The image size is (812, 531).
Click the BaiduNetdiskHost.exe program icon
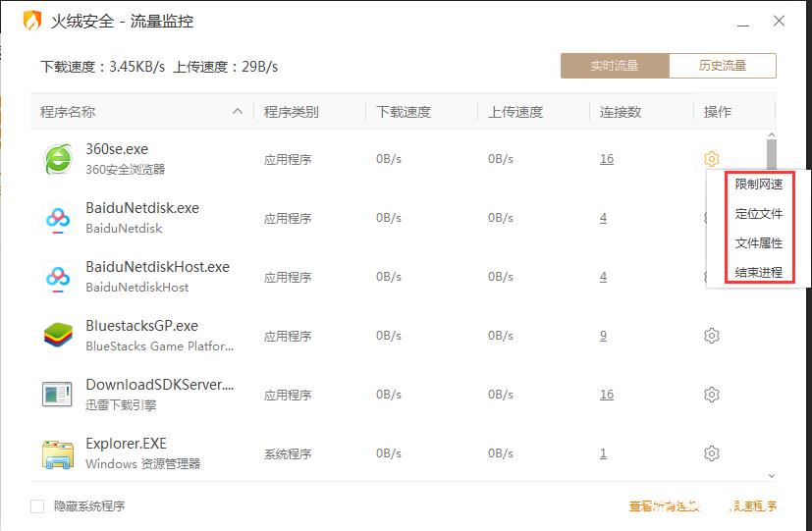click(58, 277)
